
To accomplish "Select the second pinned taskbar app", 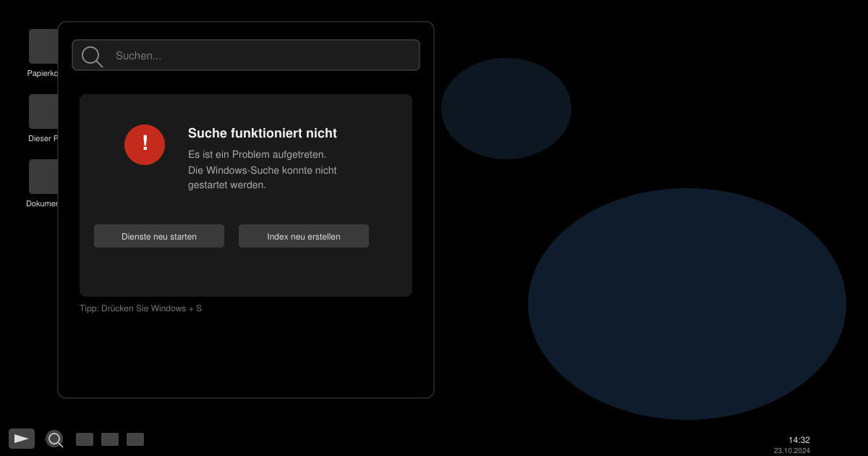I will click(110, 439).
